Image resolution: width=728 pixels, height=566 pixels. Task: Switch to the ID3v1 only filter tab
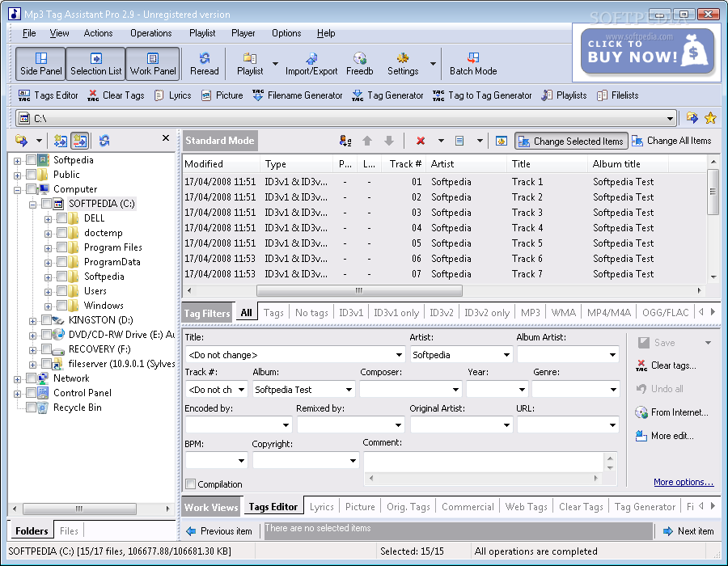[396, 313]
